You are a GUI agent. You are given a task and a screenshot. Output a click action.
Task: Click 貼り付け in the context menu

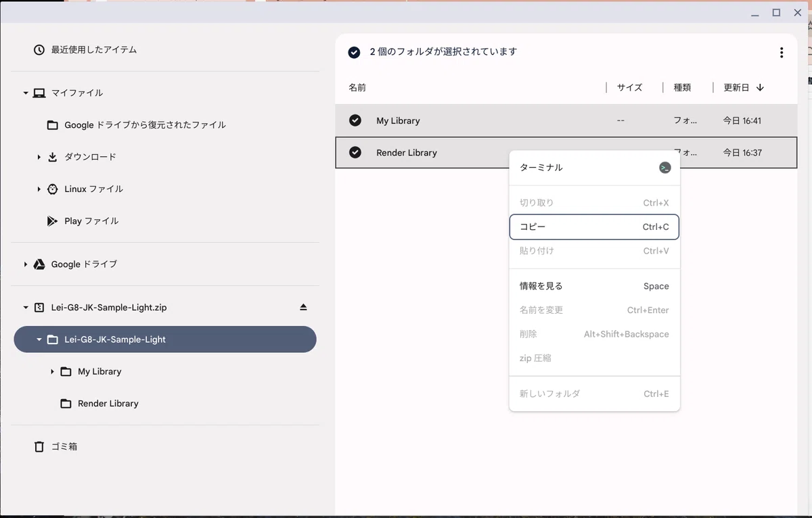pos(594,251)
